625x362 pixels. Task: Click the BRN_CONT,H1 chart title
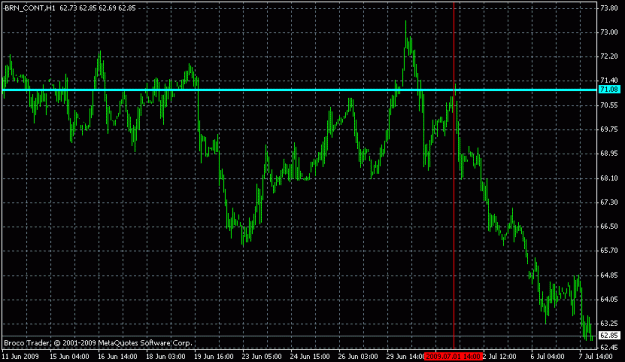coord(29,8)
